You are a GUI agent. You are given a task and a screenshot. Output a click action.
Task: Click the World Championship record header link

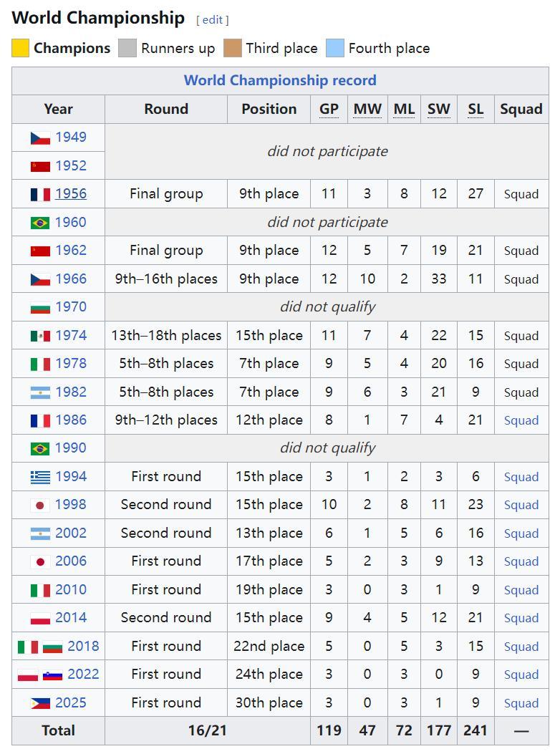280,80
